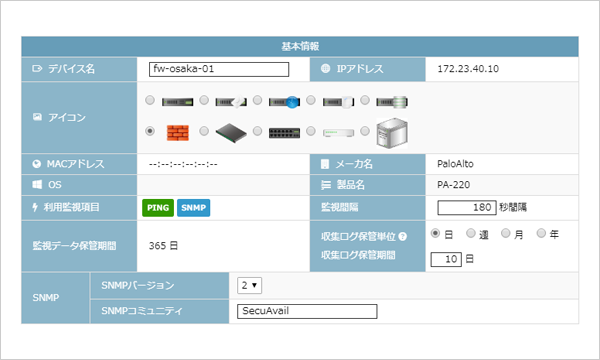The width and height of the screenshot is (600, 360).
Task: Click the gray tower server image
Action: click(x=392, y=133)
